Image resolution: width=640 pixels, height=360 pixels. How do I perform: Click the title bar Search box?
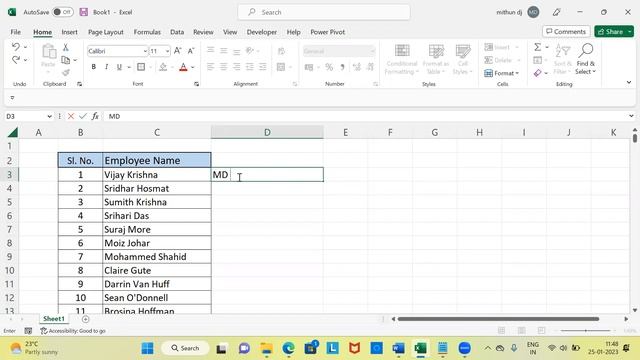(324, 12)
